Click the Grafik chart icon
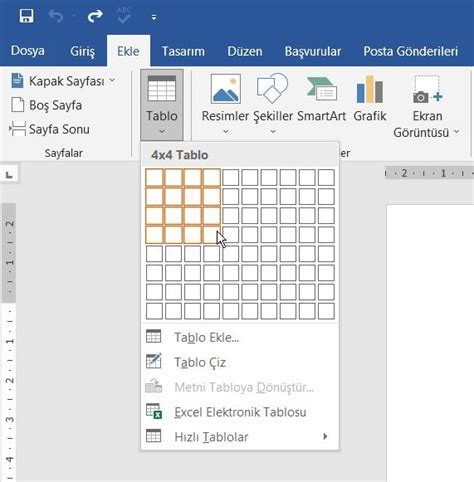Viewport: 474px width, 482px height. (x=369, y=89)
